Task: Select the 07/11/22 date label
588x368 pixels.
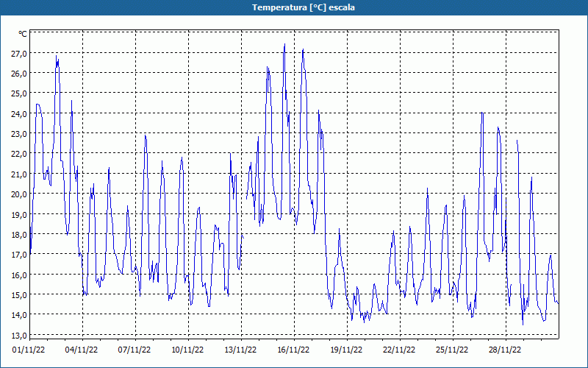Action: tap(135, 350)
